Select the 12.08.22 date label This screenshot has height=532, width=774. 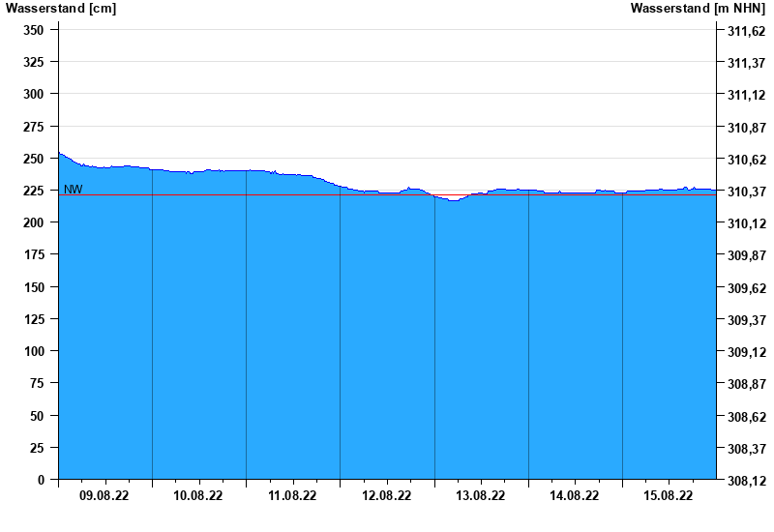(386, 495)
